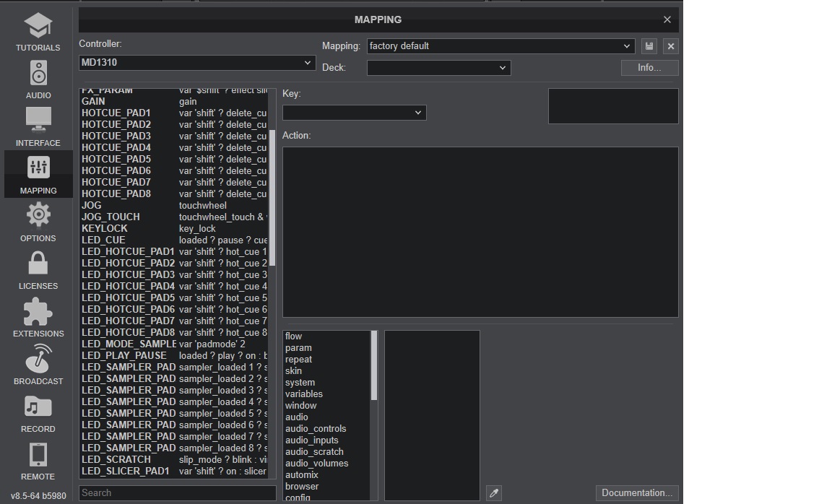
Task: Select the audio_inputs action category
Action: 327,440
